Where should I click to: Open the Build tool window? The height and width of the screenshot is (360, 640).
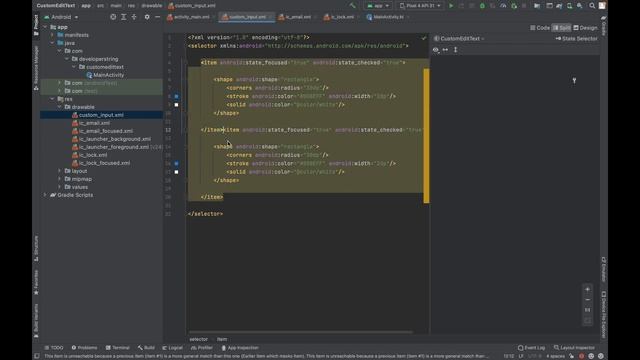146,348
